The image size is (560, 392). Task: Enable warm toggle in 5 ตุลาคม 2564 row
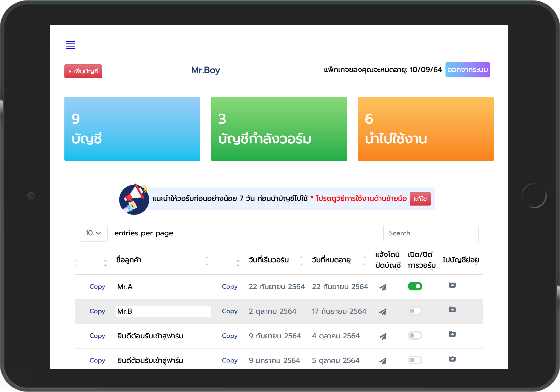[415, 360]
